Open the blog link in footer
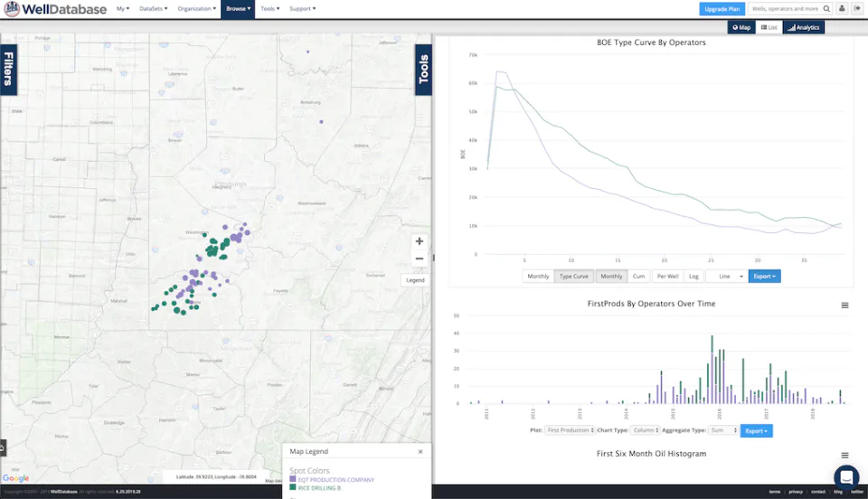Image resolution: width=868 pixels, height=499 pixels. 838,492
